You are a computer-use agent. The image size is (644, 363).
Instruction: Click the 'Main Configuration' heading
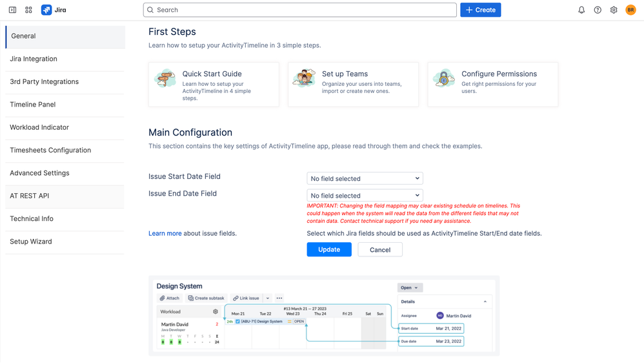pos(190,132)
